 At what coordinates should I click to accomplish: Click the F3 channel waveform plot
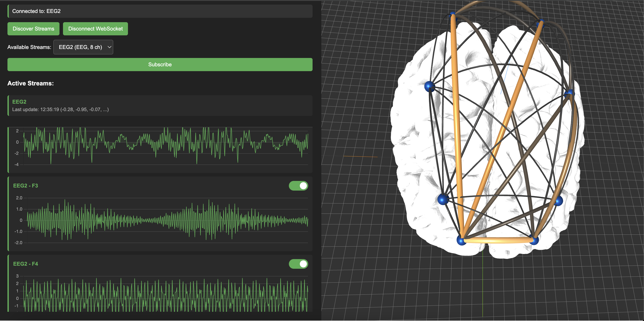[160, 220]
